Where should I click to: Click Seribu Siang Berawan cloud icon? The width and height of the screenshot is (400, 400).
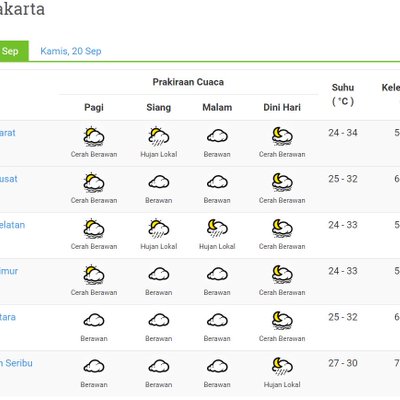[x=159, y=366]
